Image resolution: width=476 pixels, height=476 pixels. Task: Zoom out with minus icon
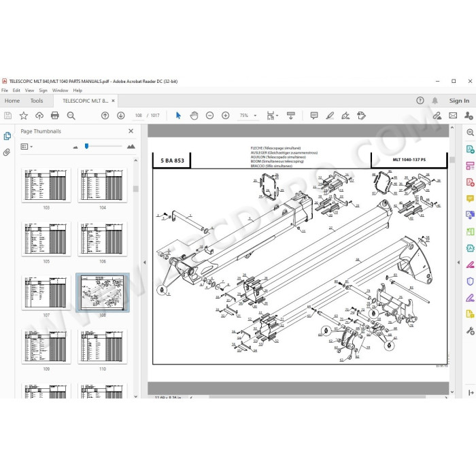(x=209, y=116)
